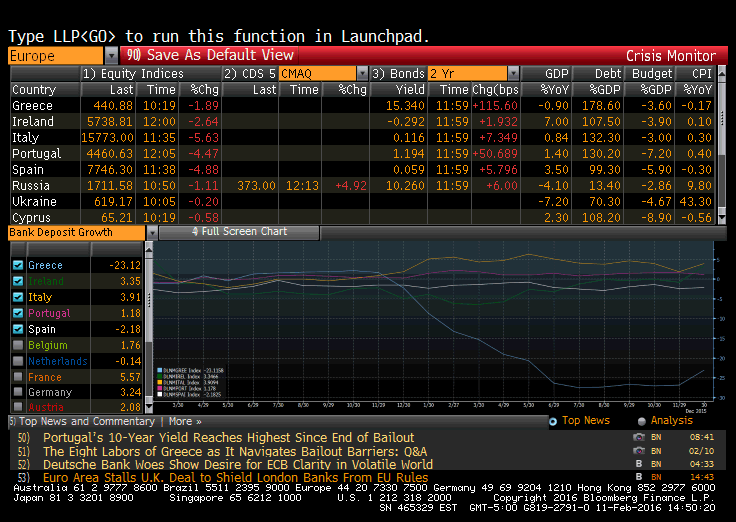Select the Europe region field
The width and height of the screenshot is (736, 522).
[56, 56]
